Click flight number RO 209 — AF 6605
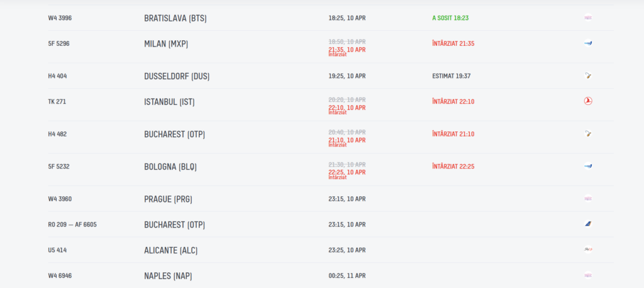Screen dimensions: 644x288 72,224
